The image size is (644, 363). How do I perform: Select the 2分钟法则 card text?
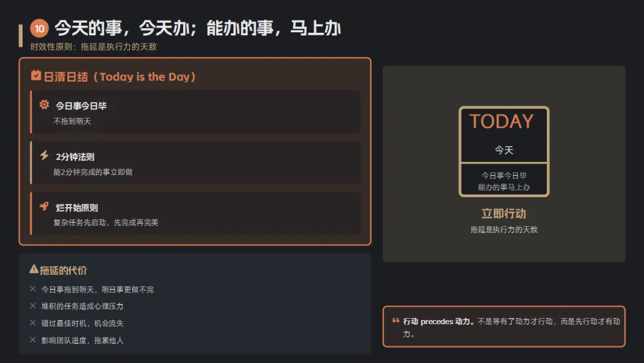[x=93, y=172]
